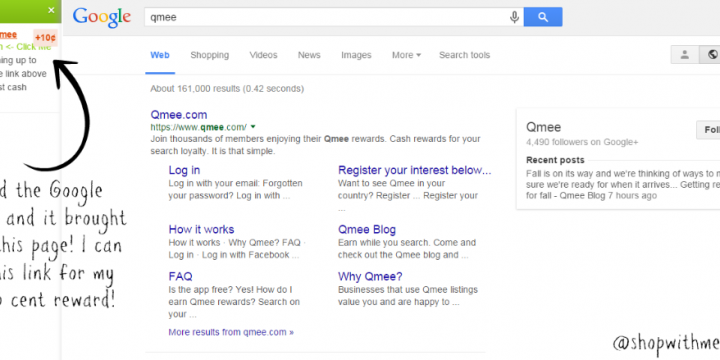Click More results from qmee.com
Viewport: 720px width, 360px height.
tap(231, 332)
